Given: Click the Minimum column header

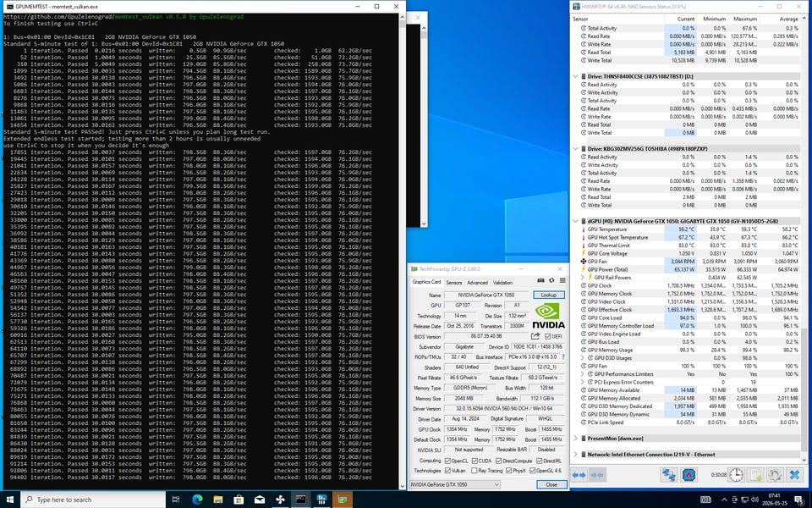Looking at the screenshot, I should click(x=711, y=19).
